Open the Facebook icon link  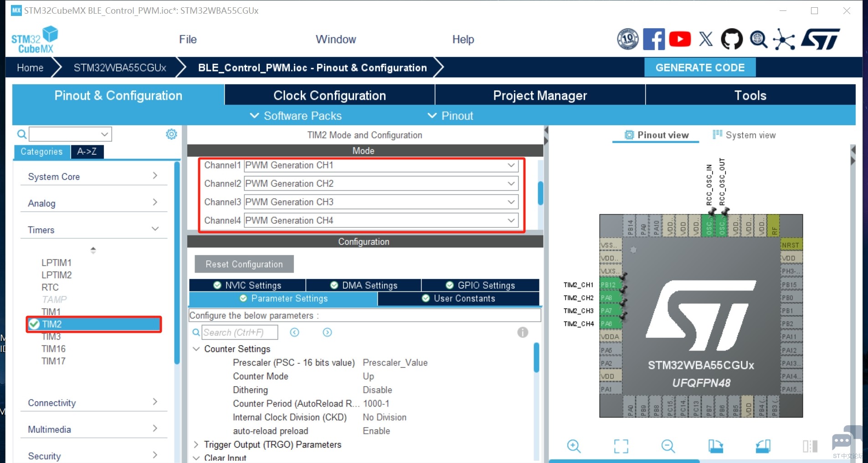654,39
